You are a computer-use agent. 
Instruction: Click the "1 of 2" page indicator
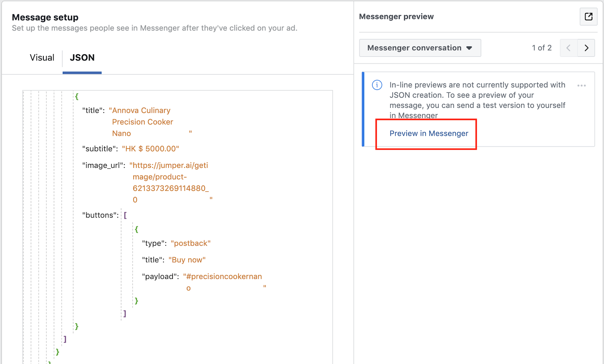click(541, 48)
